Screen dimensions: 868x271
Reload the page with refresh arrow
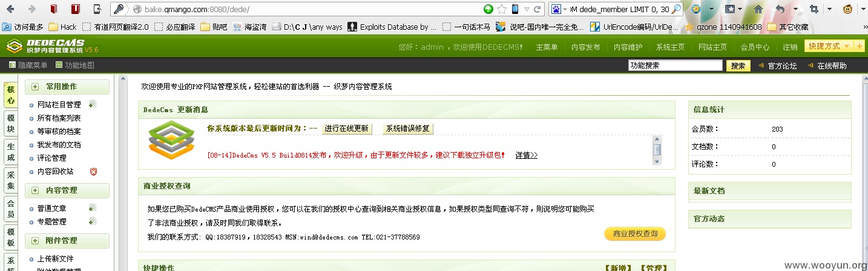pos(538,9)
